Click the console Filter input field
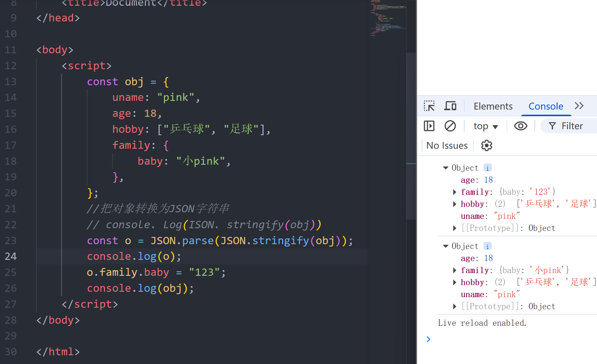597x364 pixels. (x=573, y=126)
